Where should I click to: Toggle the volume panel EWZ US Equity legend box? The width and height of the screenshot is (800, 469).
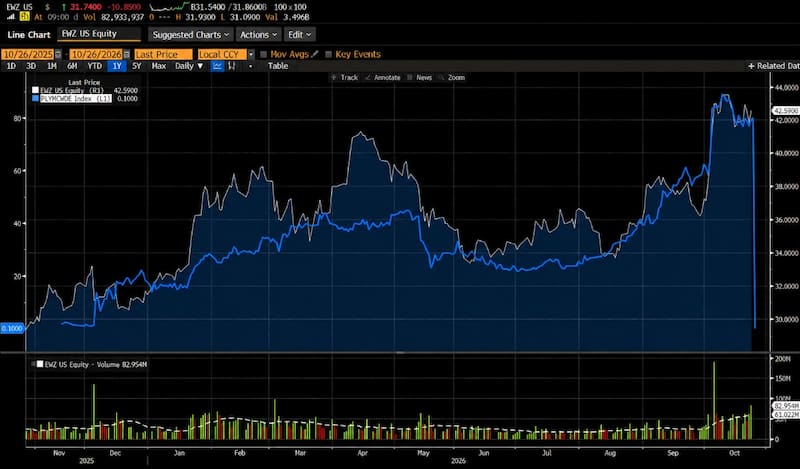click(39, 364)
